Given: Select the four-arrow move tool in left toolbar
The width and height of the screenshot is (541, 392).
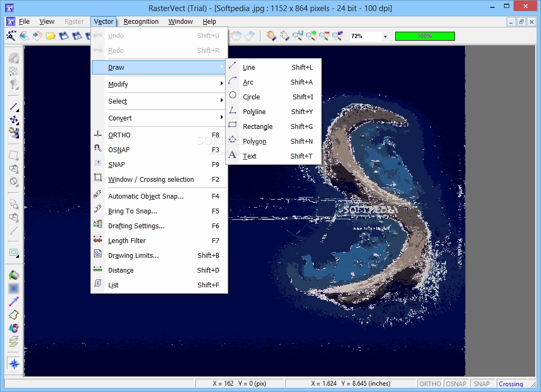Looking at the screenshot, I should coord(14,120).
